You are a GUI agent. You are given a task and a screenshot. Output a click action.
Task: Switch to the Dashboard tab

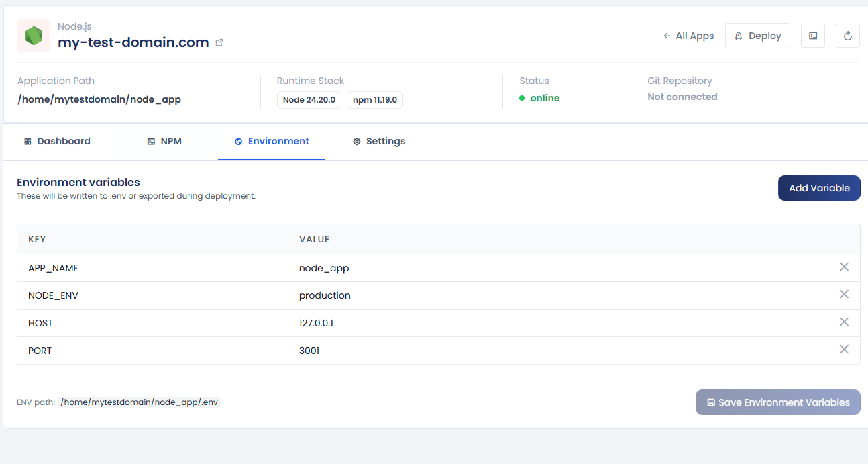57,141
